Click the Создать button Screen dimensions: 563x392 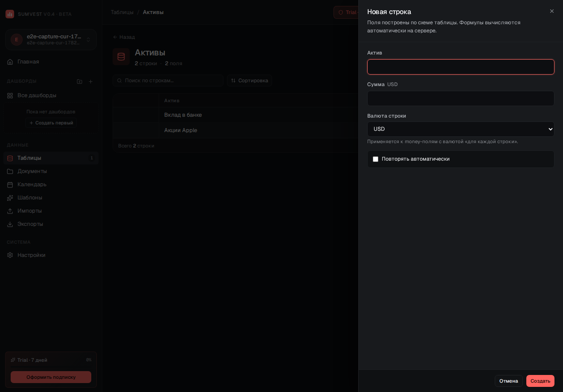pyautogui.click(x=540, y=381)
